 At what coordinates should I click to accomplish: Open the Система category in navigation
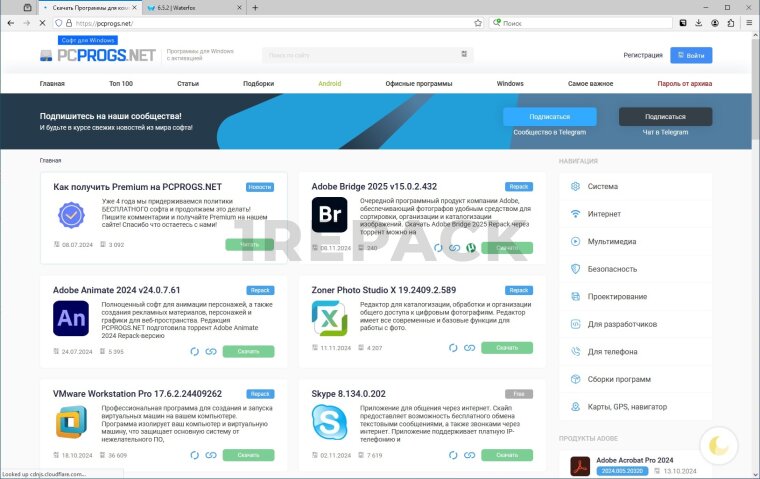point(602,186)
